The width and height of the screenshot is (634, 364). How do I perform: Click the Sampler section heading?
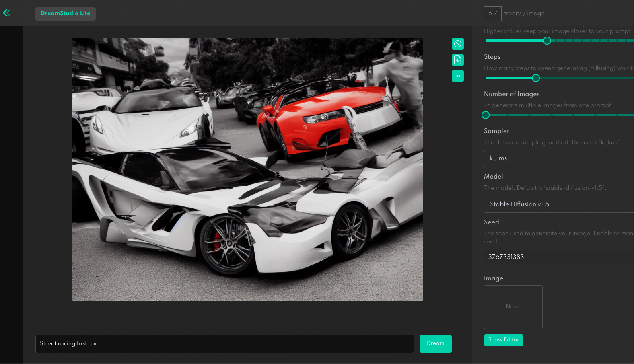[x=496, y=131]
